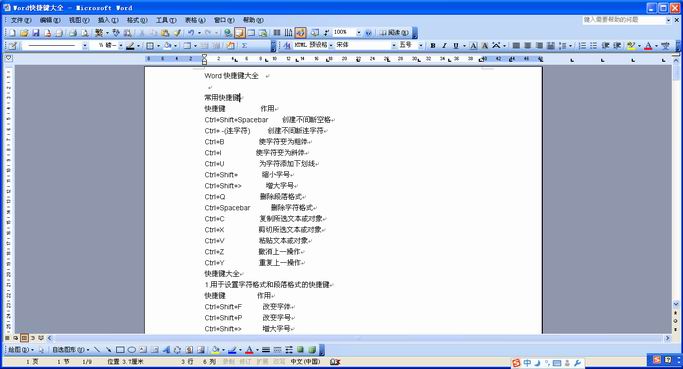Open the style dropdown showing HTML preformatted
The image size is (683, 369).
point(331,45)
